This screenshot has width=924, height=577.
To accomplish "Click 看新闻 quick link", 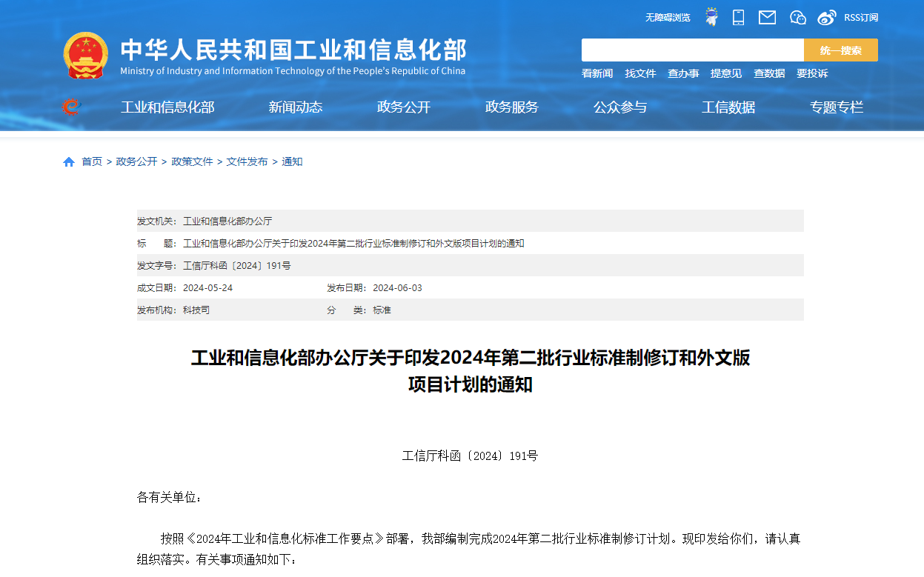I will pyautogui.click(x=597, y=73).
